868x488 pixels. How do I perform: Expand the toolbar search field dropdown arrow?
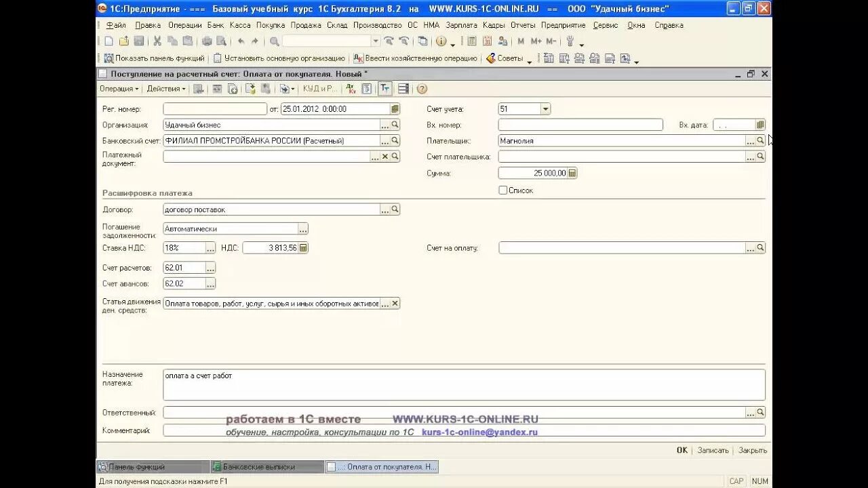tap(376, 41)
